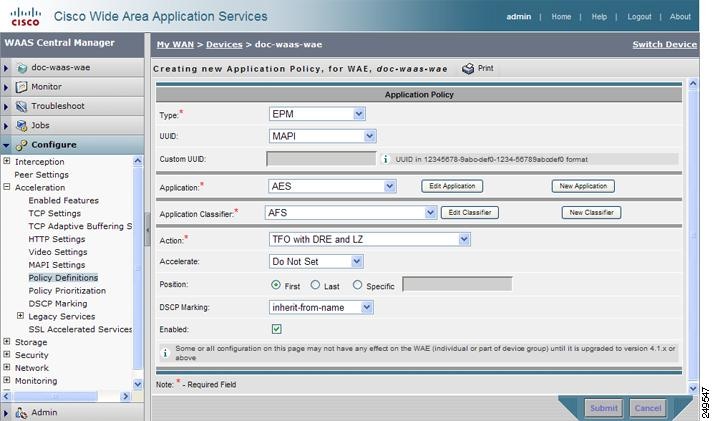Expand the Admin sidebar section arrow
Image resolution: width=712 pixels, height=421 pixels.
(x=6, y=413)
